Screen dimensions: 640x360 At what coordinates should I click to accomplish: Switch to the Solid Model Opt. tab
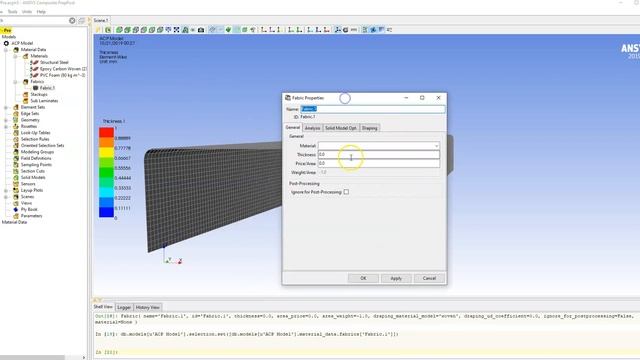(341, 128)
